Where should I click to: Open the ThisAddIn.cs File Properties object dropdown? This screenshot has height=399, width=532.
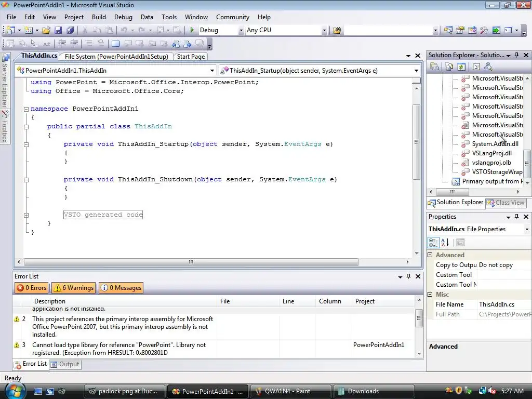tap(527, 229)
